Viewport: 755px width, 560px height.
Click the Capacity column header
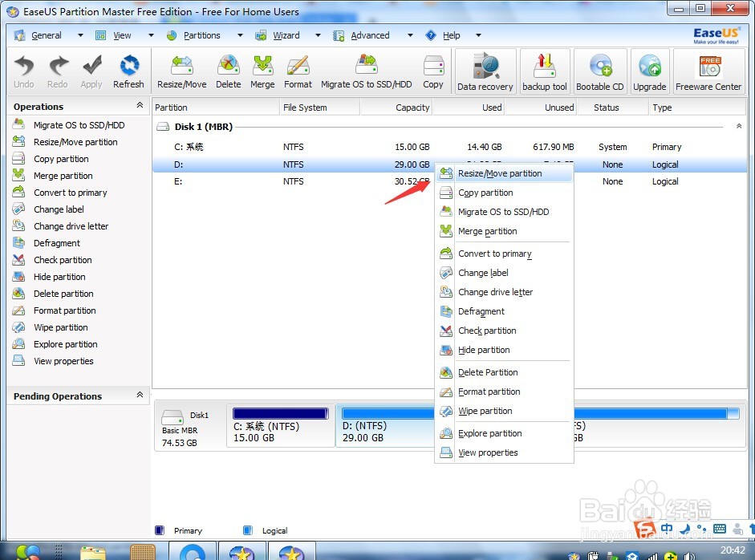pyautogui.click(x=396, y=108)
